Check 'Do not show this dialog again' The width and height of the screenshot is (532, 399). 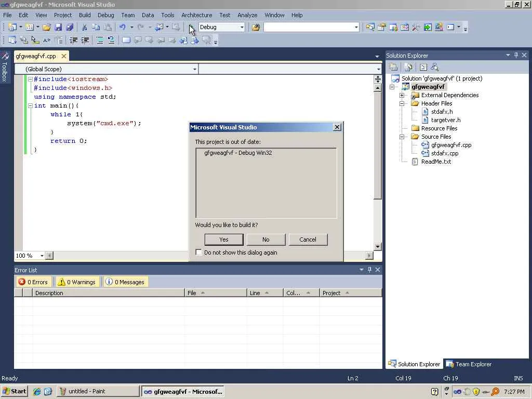point(199,252)
